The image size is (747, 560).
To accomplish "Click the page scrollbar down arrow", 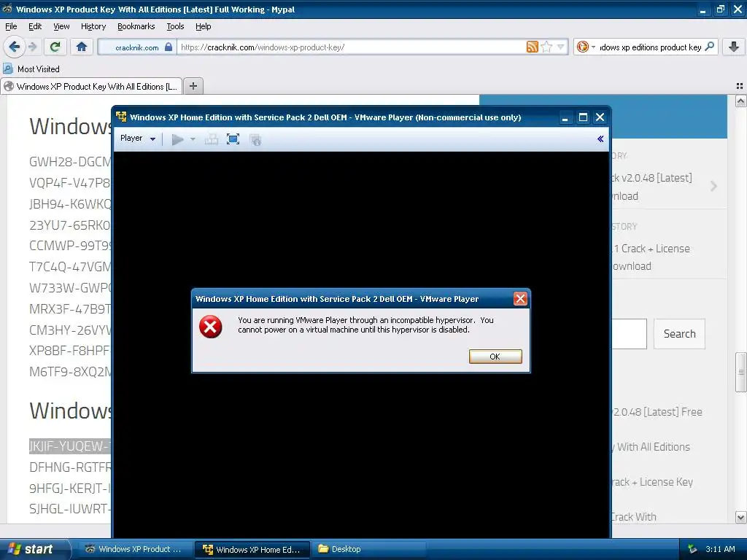I will point(740,517).
